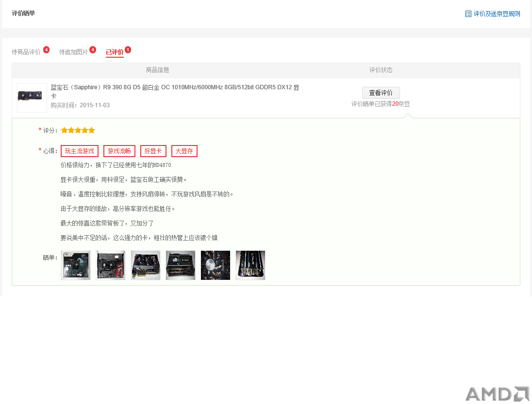This screenshot has height=404, width=532.
Task: Click the 商品信息 column header
Action: point(157,70)
